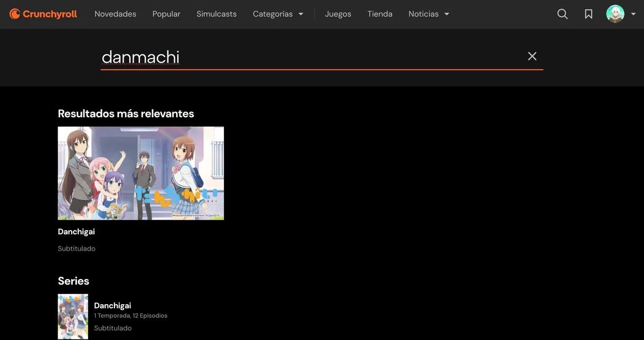Screen dimensions: 644x340
Task: Select the Danchigai small series icon thumbnail
Action: (73, 316)
